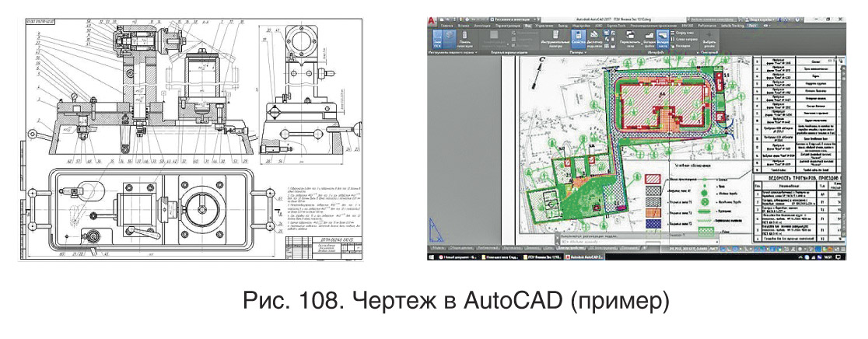Switch to the Express Tools ribbon tab

click(616, 26)
